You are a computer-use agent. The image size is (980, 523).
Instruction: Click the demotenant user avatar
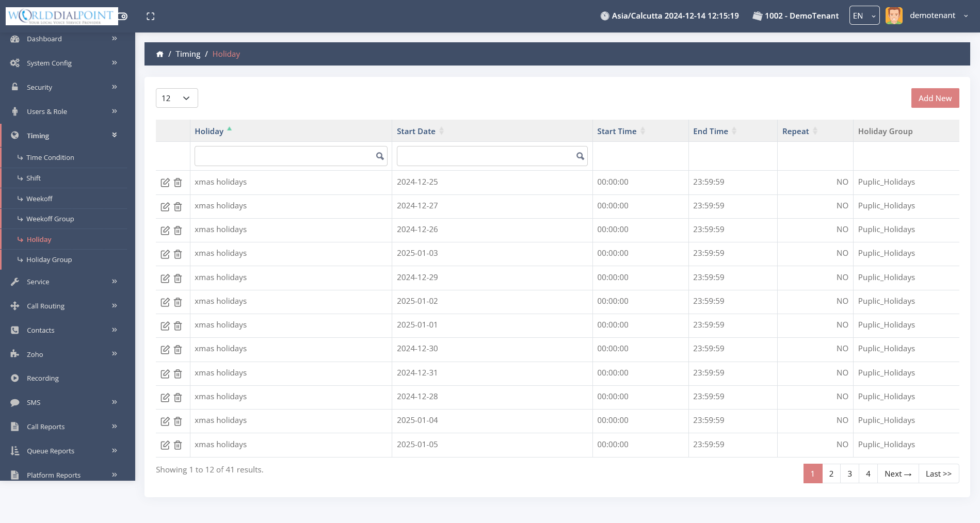[x=894, y=15]
